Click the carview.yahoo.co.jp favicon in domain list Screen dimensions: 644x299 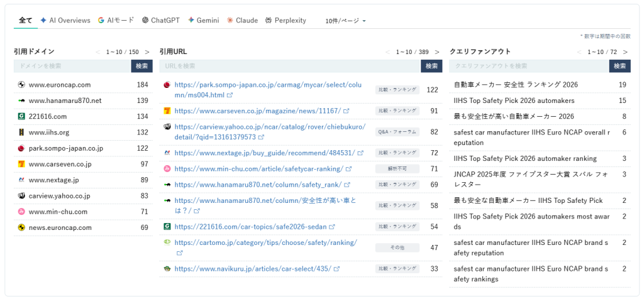pyautogui.click(x=22, y=196)
